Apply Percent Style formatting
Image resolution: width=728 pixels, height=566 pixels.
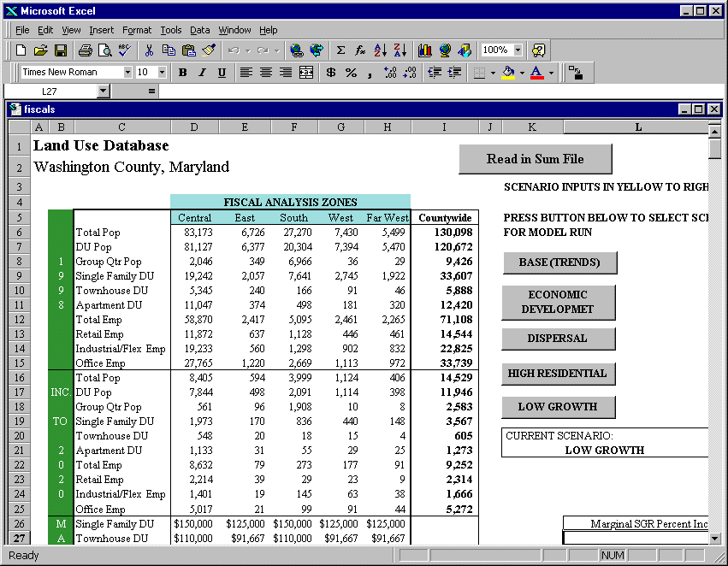tap(351, 73)
